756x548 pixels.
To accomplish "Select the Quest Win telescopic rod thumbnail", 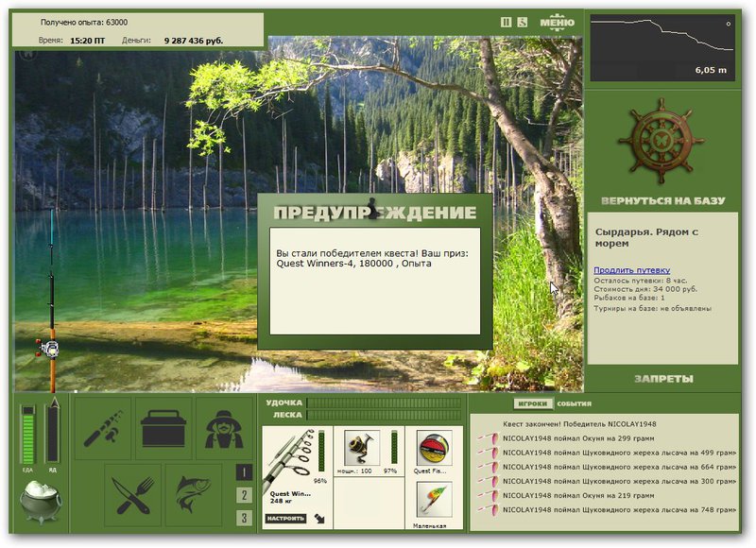I will [x=289, y=458].
